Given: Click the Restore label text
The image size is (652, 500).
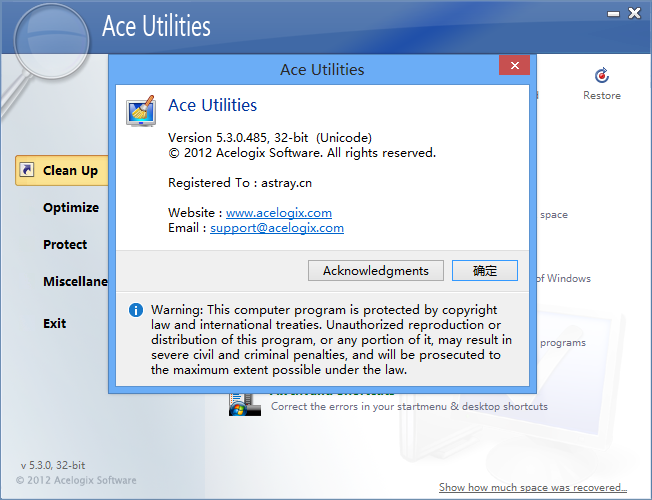Looking at the screenshot, I should (602, 96).
